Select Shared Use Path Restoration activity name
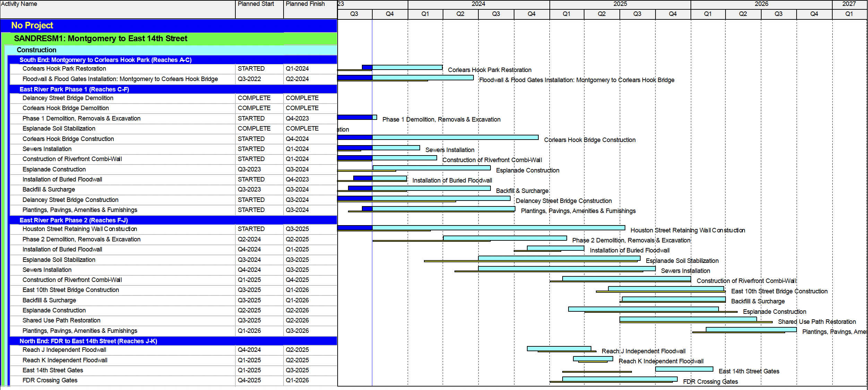The height and width of the screenshot is (390, 868). [x=61, y=320]
